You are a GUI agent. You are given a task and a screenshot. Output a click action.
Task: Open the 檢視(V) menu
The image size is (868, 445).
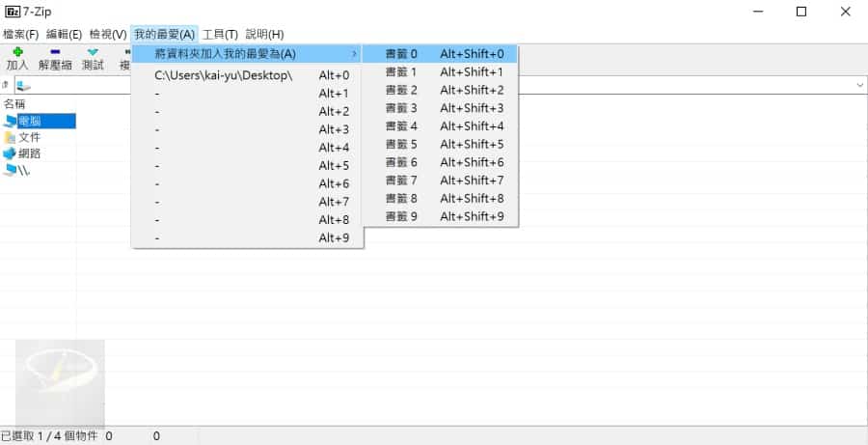tap(108, 35)
